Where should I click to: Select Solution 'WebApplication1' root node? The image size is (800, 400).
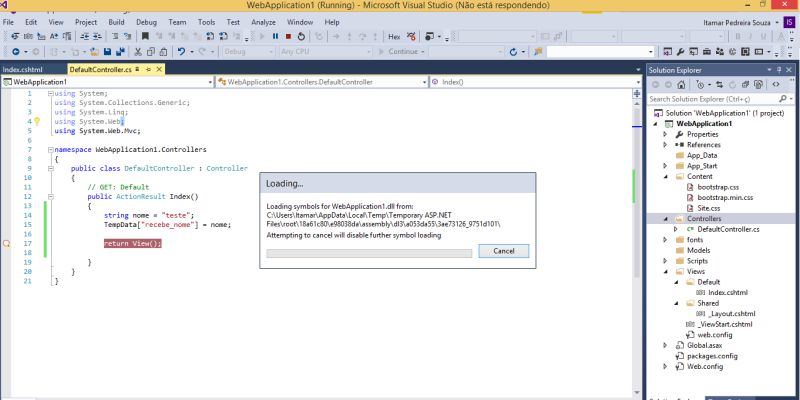[724, 113]
